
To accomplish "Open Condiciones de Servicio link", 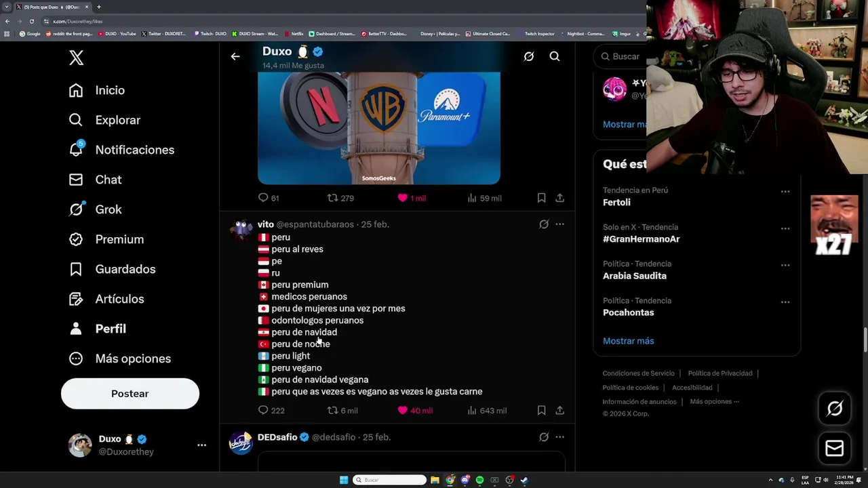I will (x=638, y=373).
